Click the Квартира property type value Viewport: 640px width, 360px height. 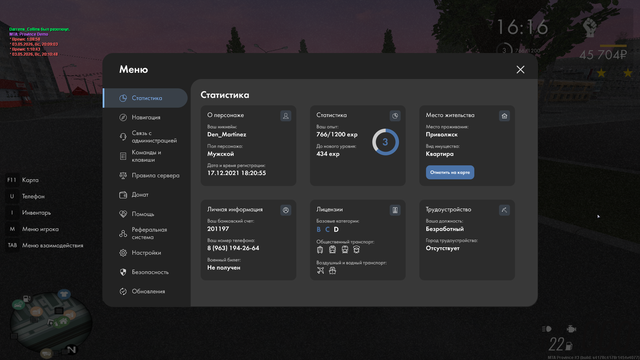(x=440, y=154)
